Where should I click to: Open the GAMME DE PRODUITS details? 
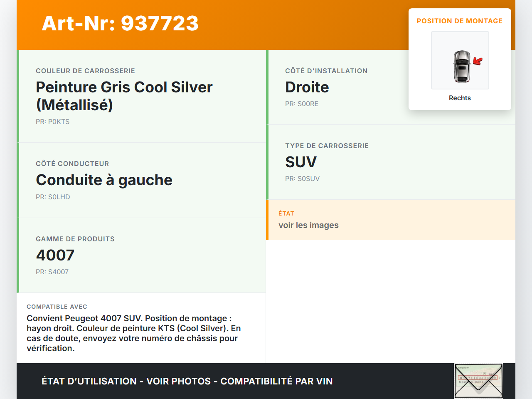coord(75,239)
